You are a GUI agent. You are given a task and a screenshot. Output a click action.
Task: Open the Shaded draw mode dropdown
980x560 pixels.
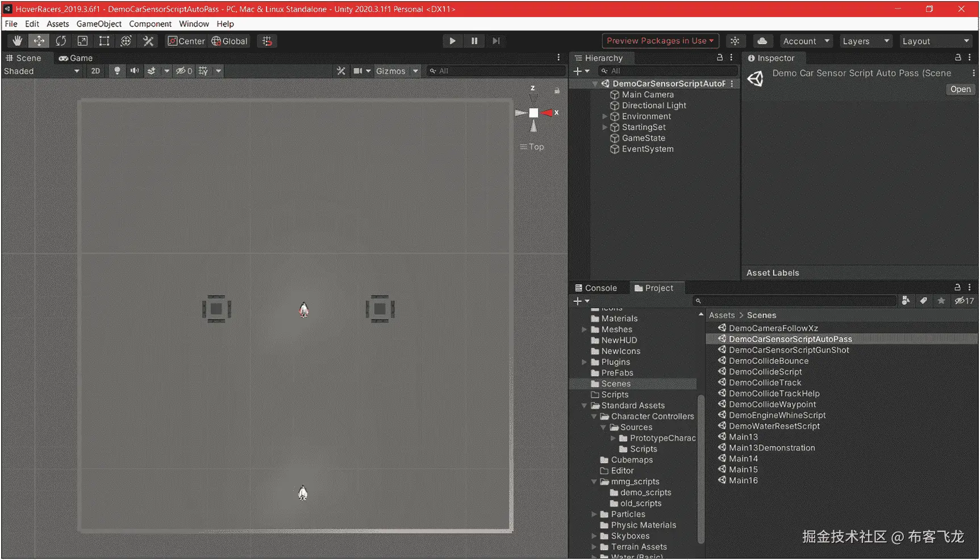pos(41,71)
